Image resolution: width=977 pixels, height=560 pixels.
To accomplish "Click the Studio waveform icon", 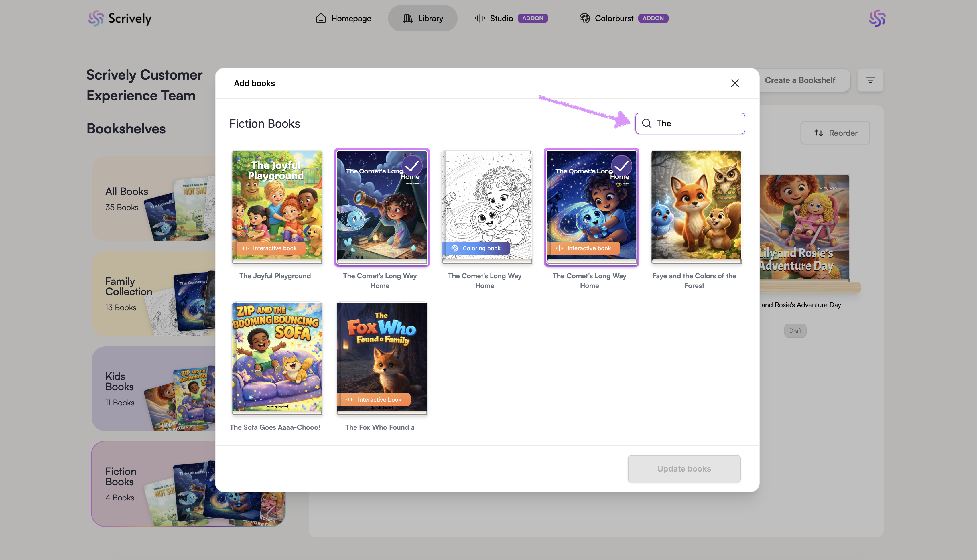I will 479,18.
